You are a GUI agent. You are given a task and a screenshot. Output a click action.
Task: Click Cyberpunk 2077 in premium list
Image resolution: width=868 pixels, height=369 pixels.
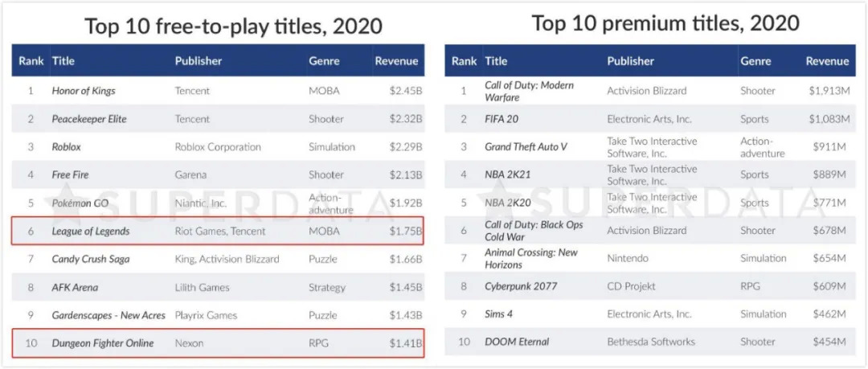click(x=520, y=286)
